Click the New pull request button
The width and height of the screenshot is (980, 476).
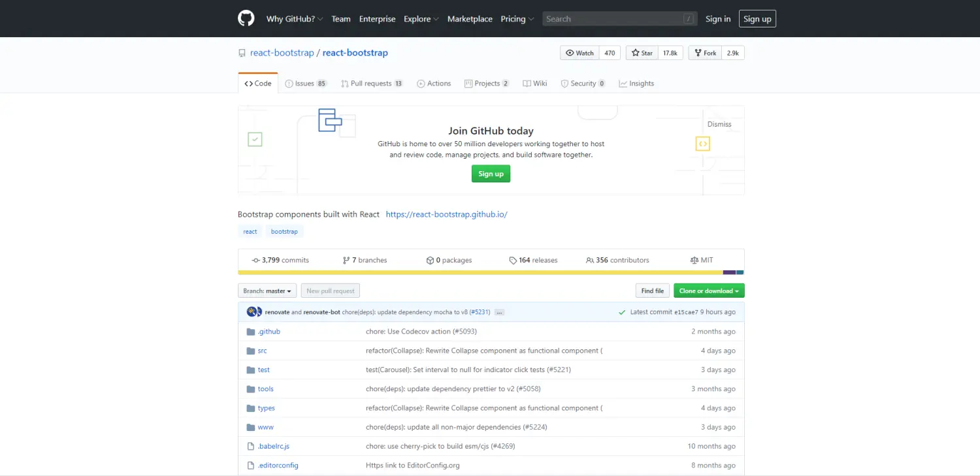pyautogui.click(x=331, y=291)
